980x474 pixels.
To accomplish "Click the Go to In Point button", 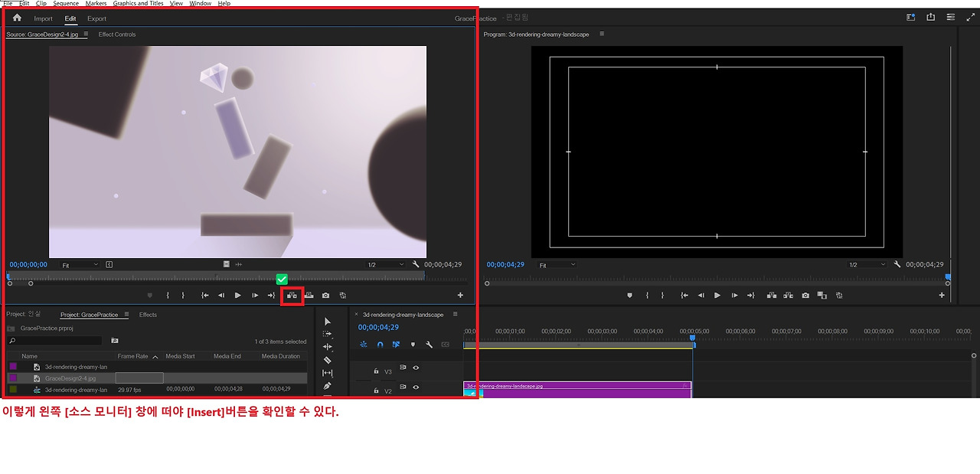I will pos(204,295).
